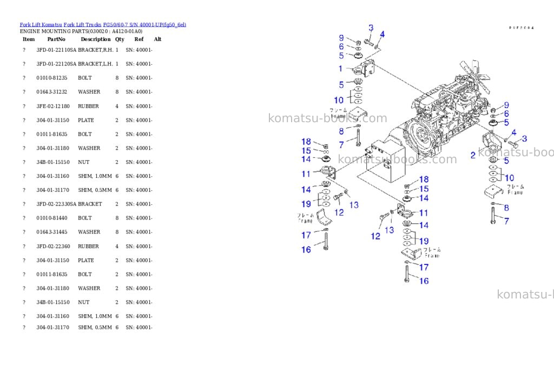The width and height of the screenshot is (554, 392).
Task: Select part number 3FE-02-12180
Action: [53, 107]
